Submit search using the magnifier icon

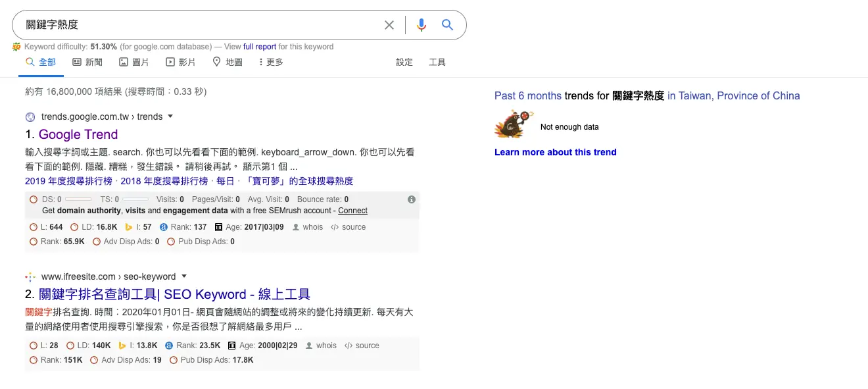pyautogui.click(x=448, y=25)
